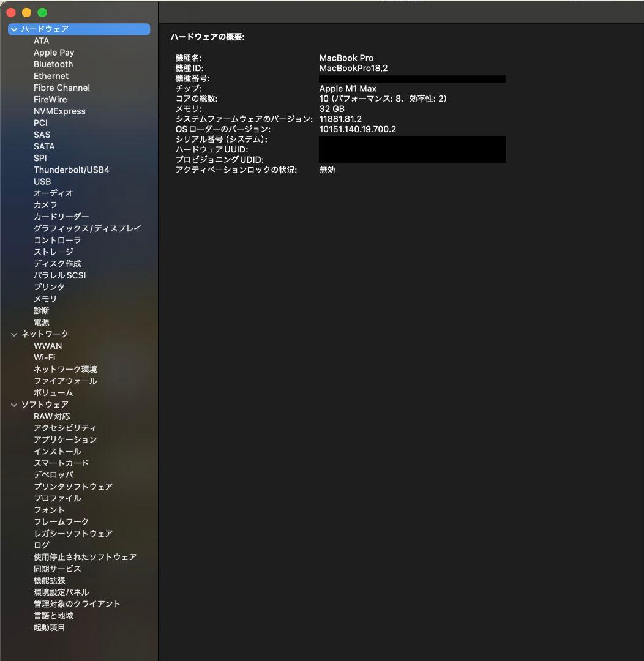Open the オーディオ entry
This screenshot has height=661, width=644.
(53, 193)
